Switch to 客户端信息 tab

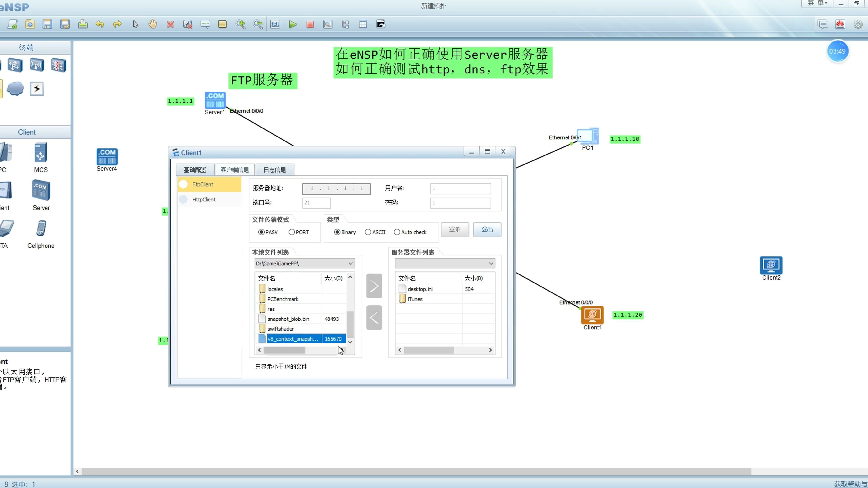(x=234, y=169)
